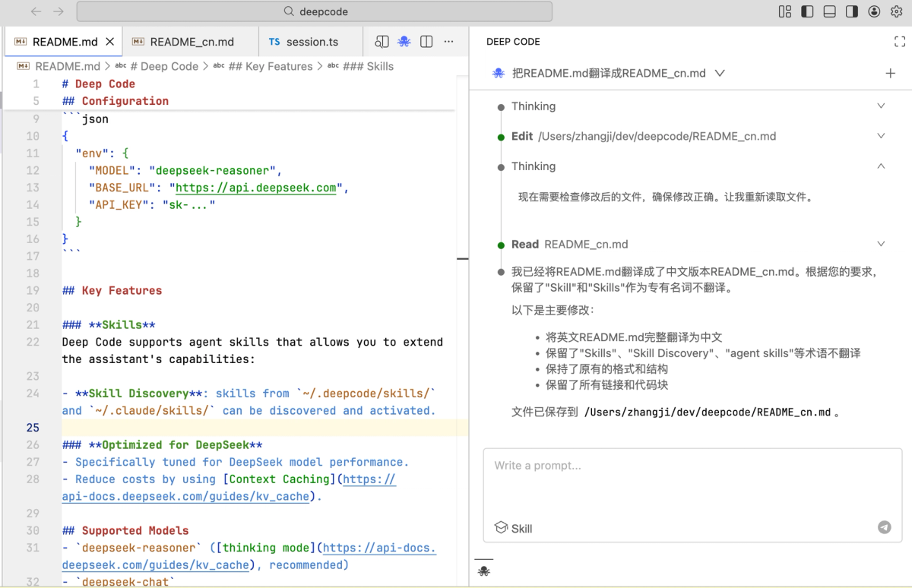Open the editor More Actions ellipsis
Image resolution: width=912 pixels, height=588 pixels.
click(448, 42)
